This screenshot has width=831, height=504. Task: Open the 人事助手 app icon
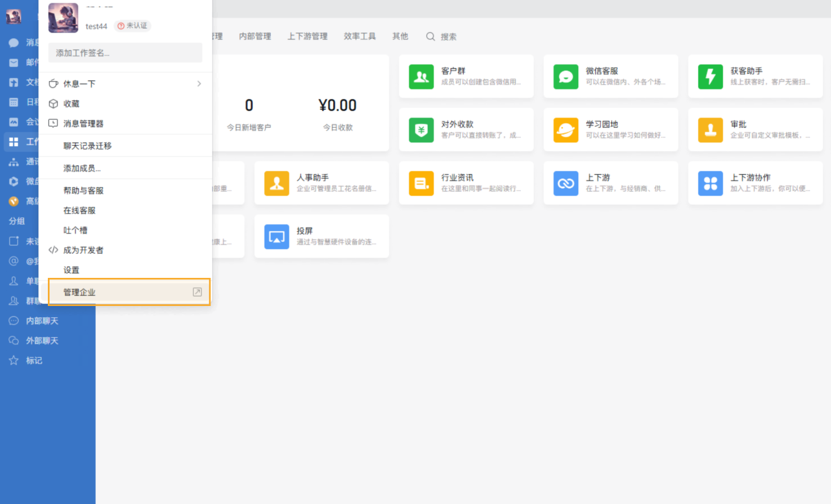pyautogui.click(x=276, y=183)
